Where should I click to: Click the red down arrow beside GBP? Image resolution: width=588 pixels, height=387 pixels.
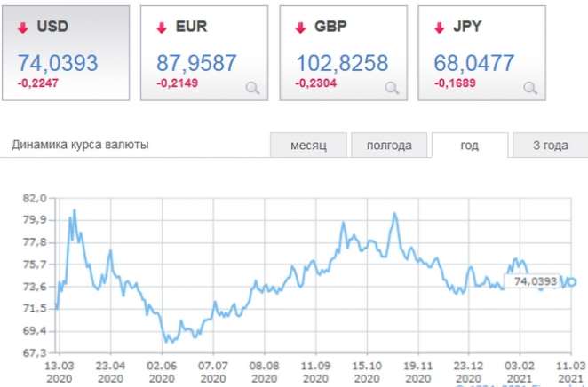(x=300, y=28)
